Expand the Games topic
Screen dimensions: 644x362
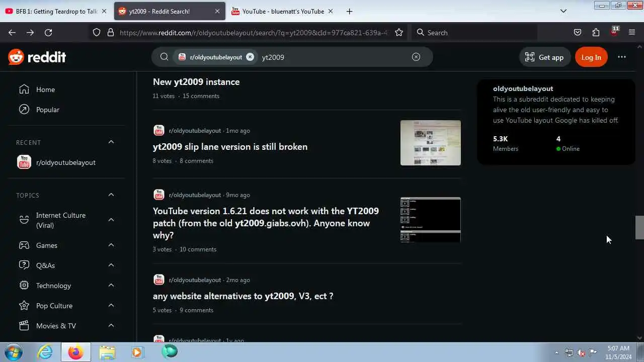[x=111, y=245]
